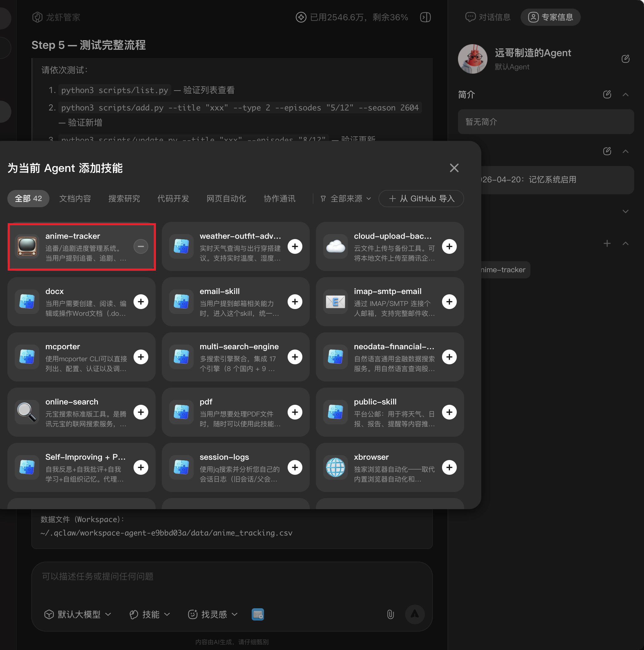
Task: Click the send arrow button
Action: [414, 614]
